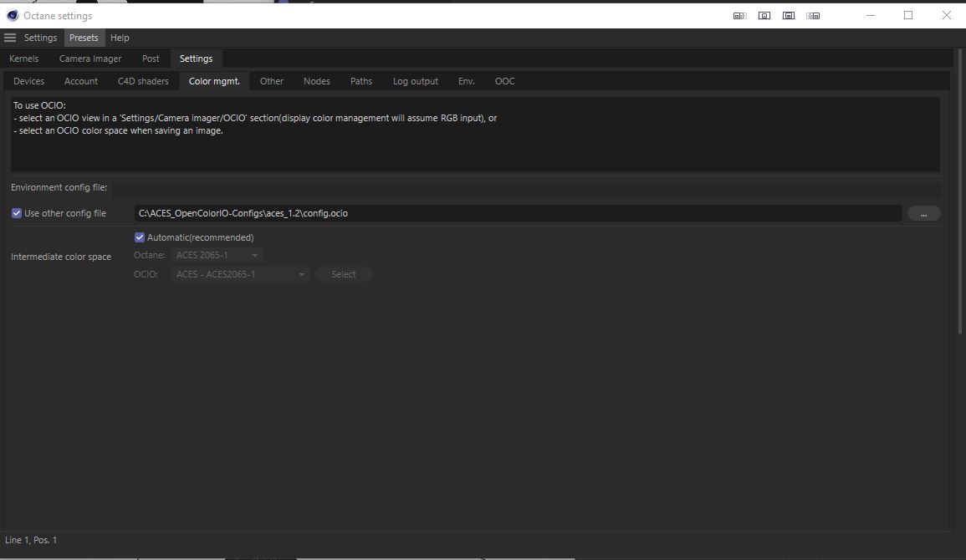Open the C4D shaders sub-tab
This screenshot has height=560, width=966.
[143, 80]
